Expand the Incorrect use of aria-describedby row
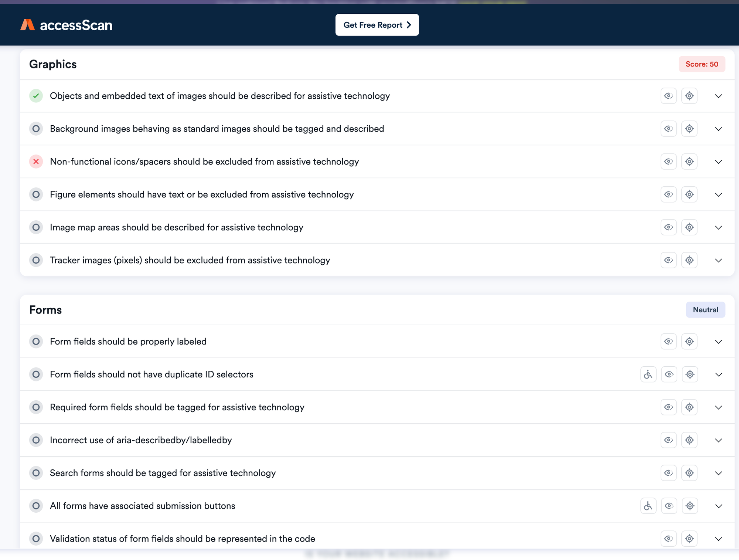The image size is (739, 560). [718, 440]
